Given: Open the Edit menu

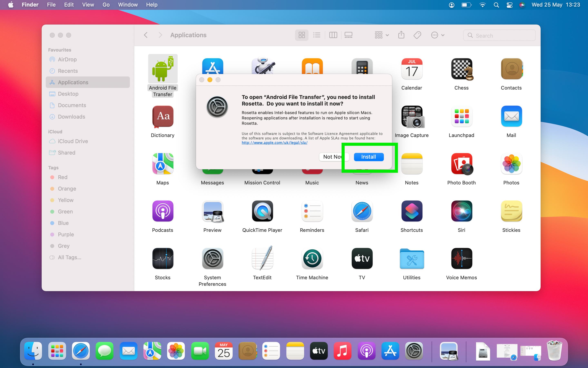Looking at the screenshot, I should click(69, 5).
